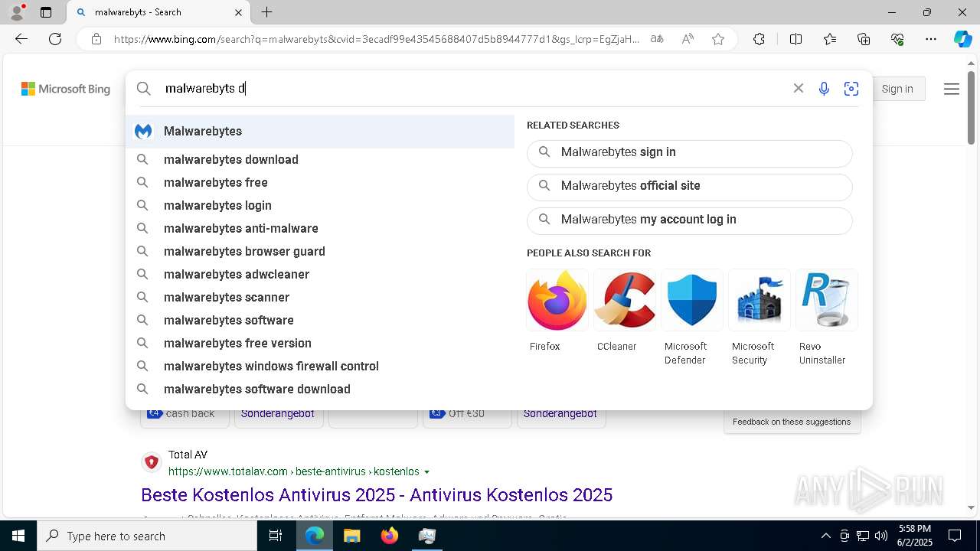Choose suggestion malwarebytes free version

click(320, 343)
